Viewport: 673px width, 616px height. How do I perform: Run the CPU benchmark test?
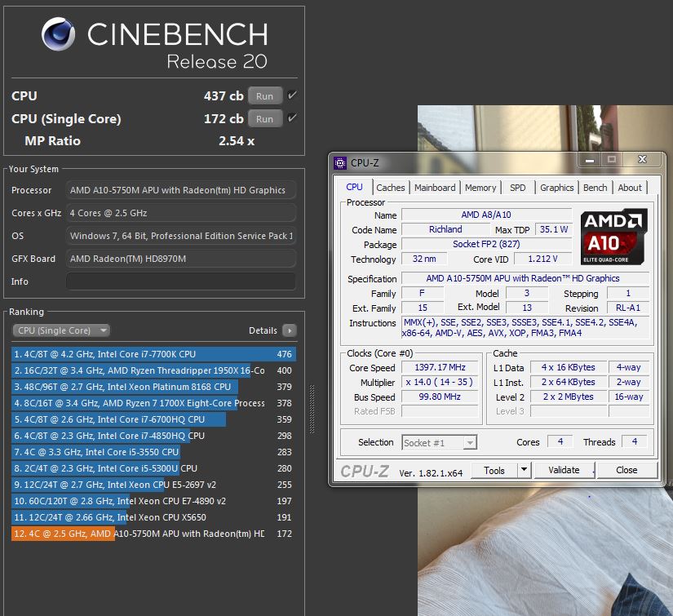coord(265,95)
